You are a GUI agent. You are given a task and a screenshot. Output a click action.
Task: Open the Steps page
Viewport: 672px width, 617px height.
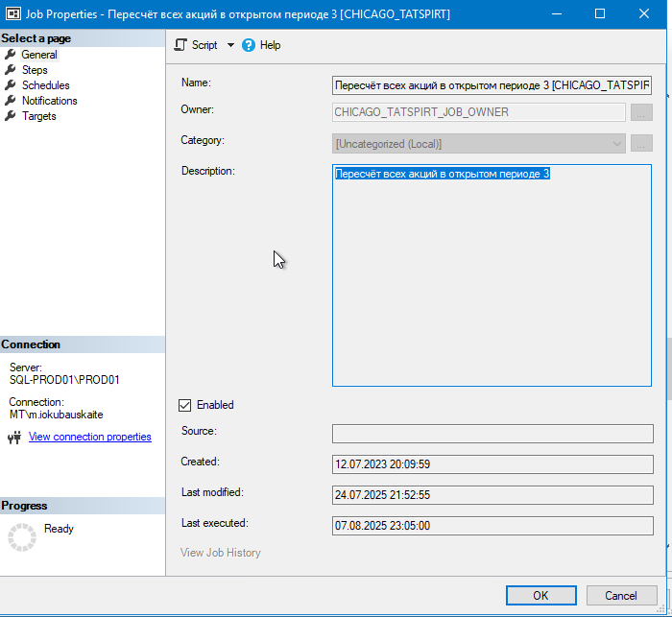pos(35,70)
